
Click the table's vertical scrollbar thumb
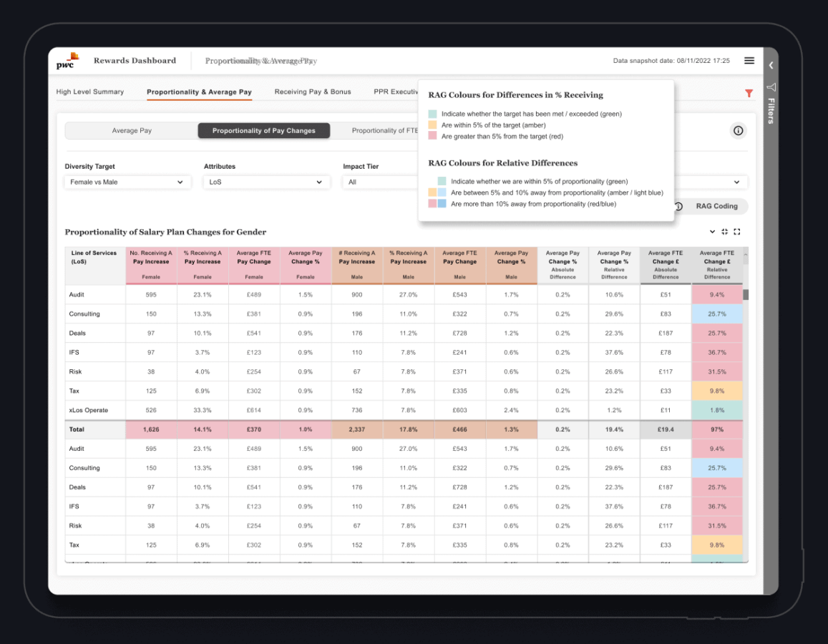[x=745, y=294]
